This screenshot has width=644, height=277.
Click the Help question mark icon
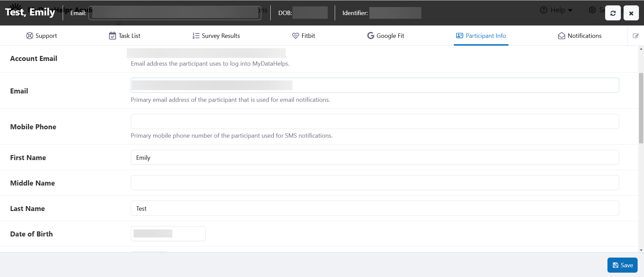coord(544,10)
